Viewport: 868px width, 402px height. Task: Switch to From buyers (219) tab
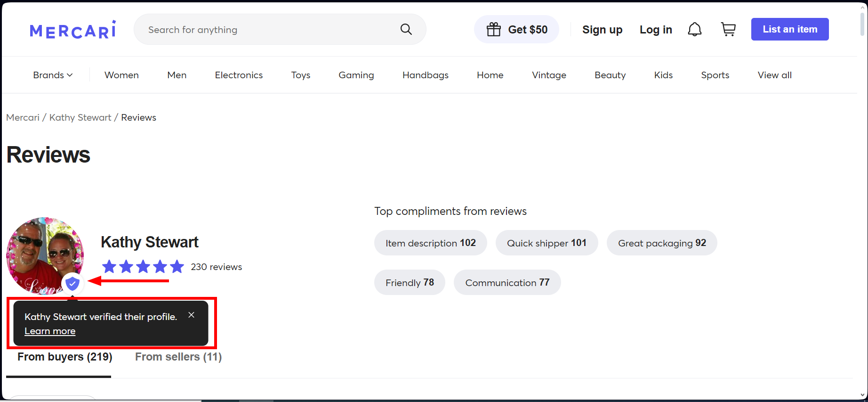(x=65, y=357)
